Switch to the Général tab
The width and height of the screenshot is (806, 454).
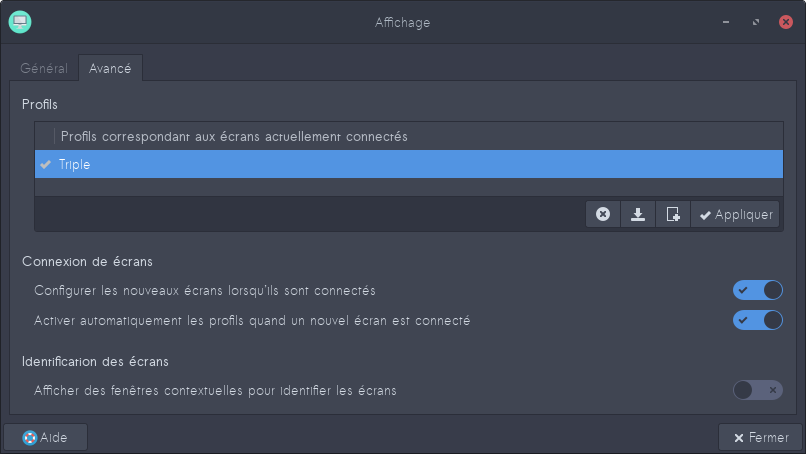click(44, 69)
